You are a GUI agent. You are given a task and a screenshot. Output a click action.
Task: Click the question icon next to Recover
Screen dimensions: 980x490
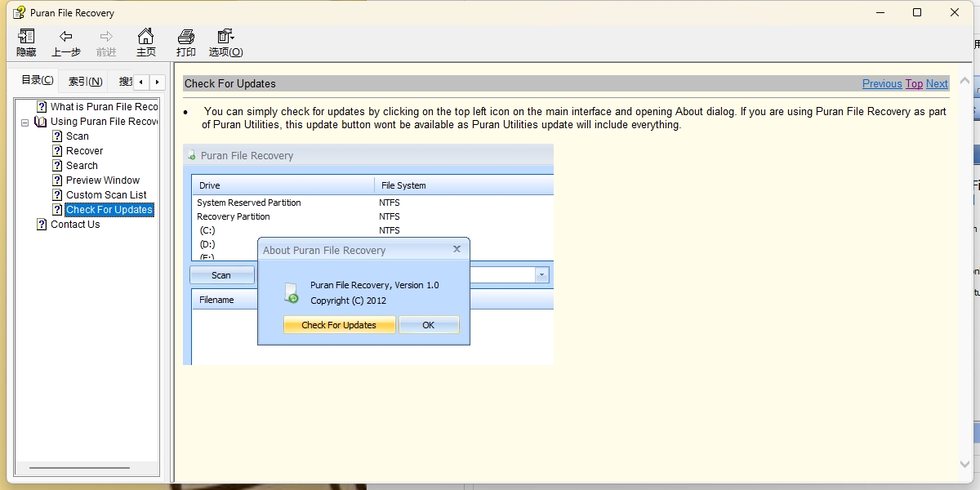click(x=58, y=151)
